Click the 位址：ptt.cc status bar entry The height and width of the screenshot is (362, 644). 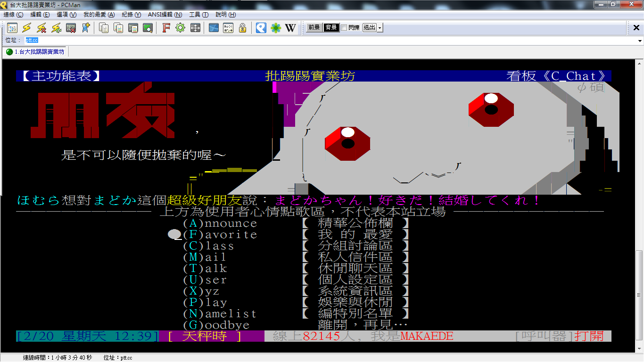click(x=118, y=358)
